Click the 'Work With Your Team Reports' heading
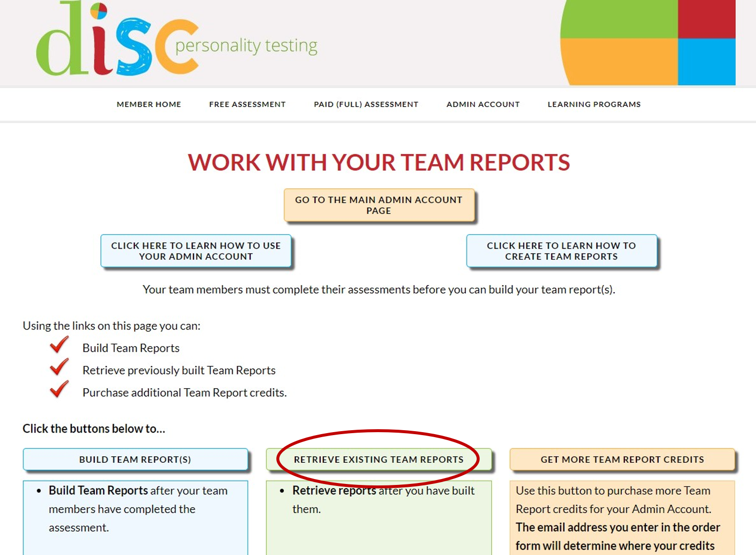The image size is (756, 555). pos(379,162)
